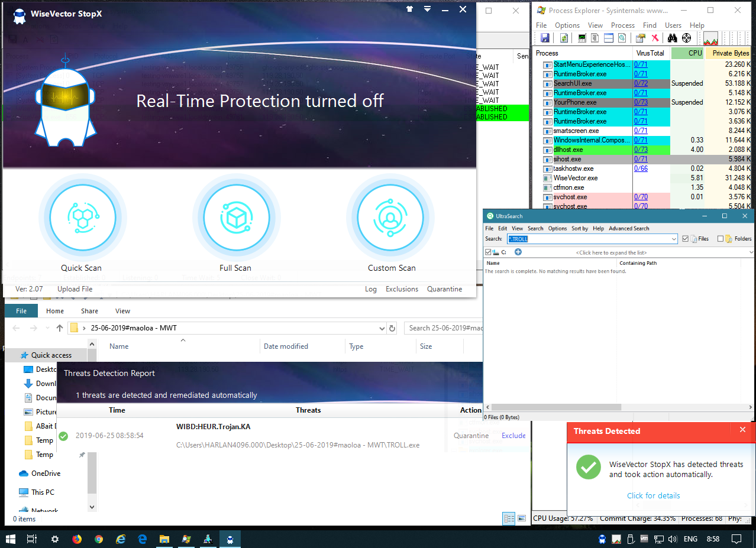Screen dimensions: 756x548
Task: Sort Process Explorer by the CPU column
Action: pos(688,53)
